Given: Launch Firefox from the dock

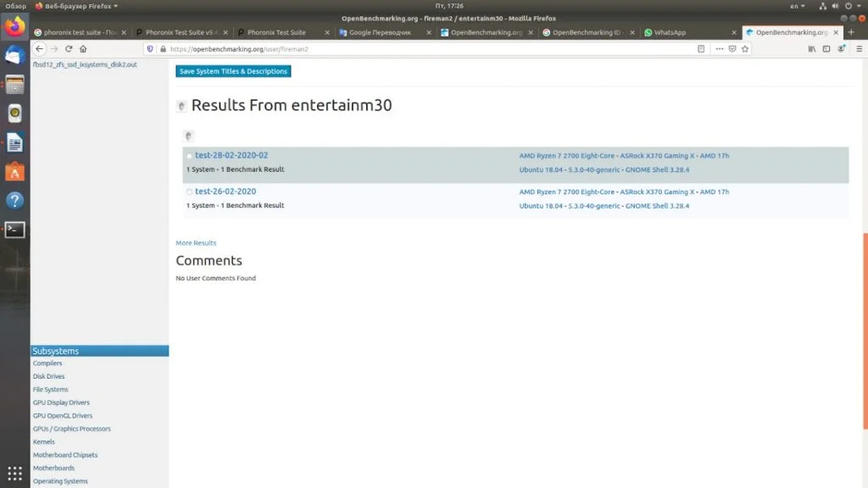Looking at the screenshot, I should (15, 26).
